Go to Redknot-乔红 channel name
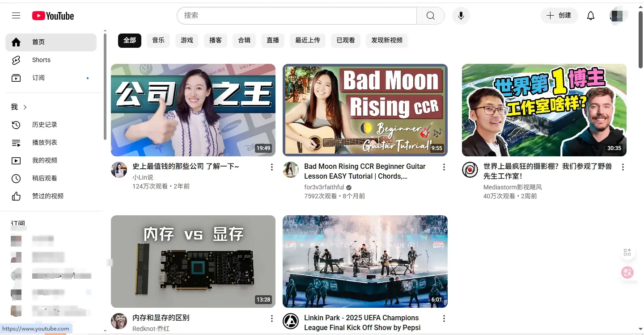The height and width of the screenshot is (335, 644). click(151, 329)
